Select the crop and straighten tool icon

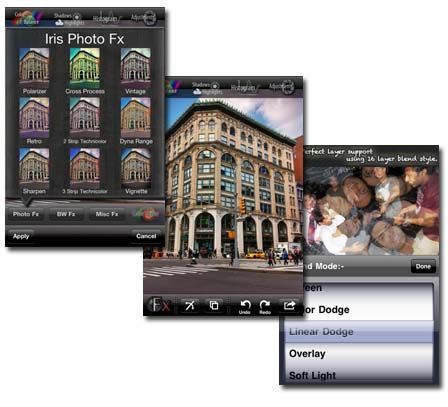[x=190, y=305]
